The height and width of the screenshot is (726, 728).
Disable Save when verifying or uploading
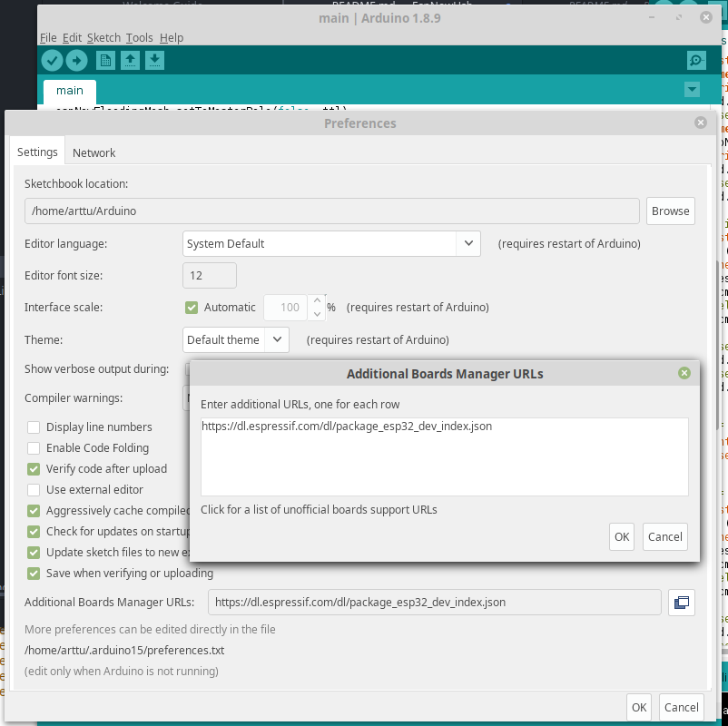pos(34,574)
